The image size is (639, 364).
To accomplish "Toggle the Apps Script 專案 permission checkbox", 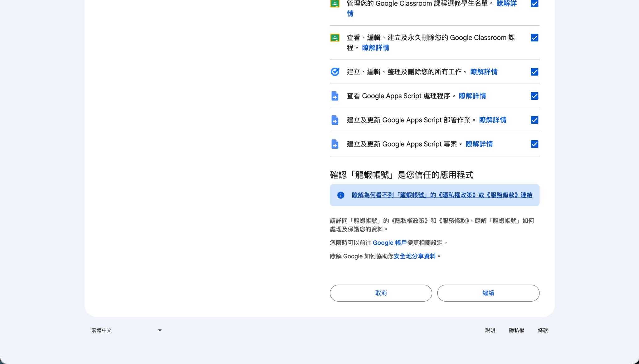I will (534, 144).
